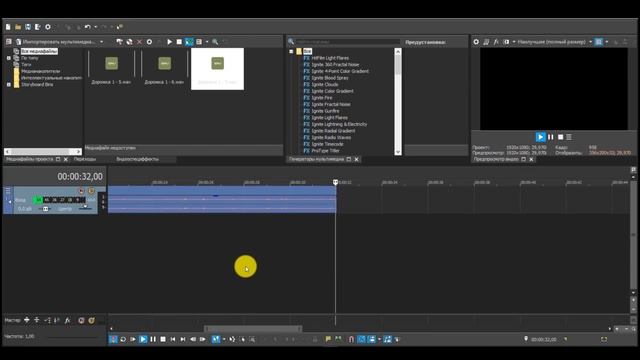Open a project with the folder icon
This screenshot has height=360, width=640.
(18, 27)
